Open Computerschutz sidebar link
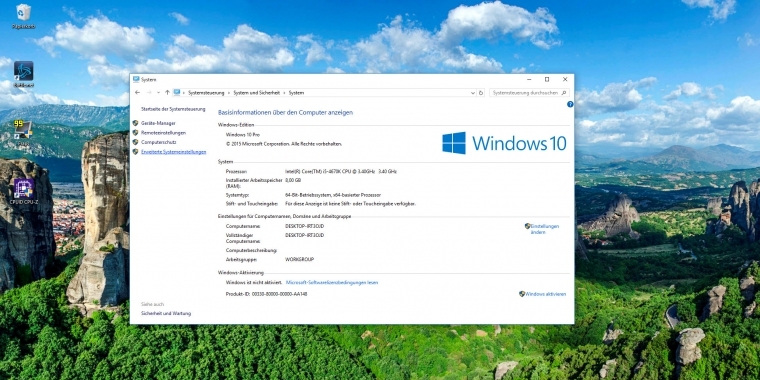 tap(158, 142)
